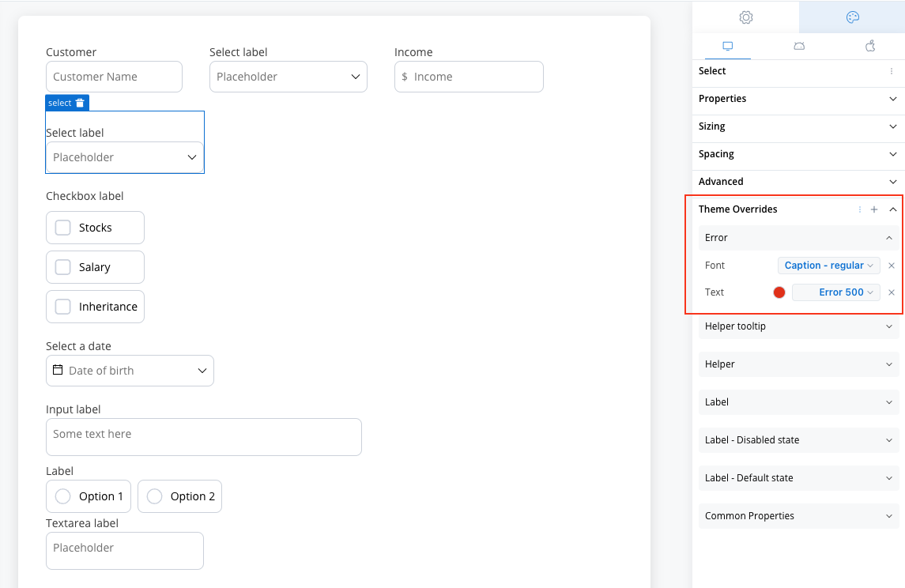The image size is (905, 588).
Task: Check the Salary checkbox
Action: tap(63, 267)
